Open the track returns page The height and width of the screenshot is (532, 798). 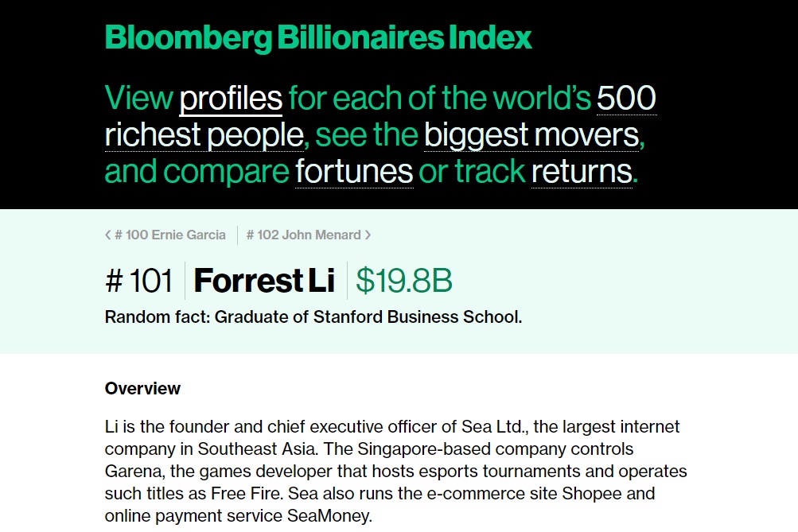pos(582,171)
